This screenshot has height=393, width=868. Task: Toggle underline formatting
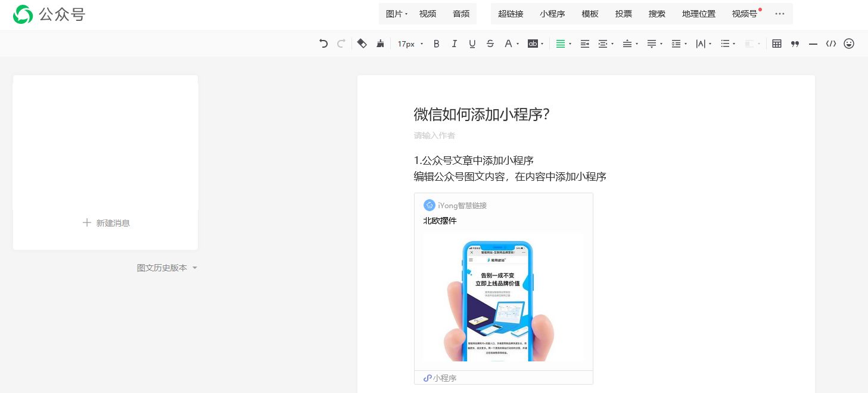[x=472, y=43]
